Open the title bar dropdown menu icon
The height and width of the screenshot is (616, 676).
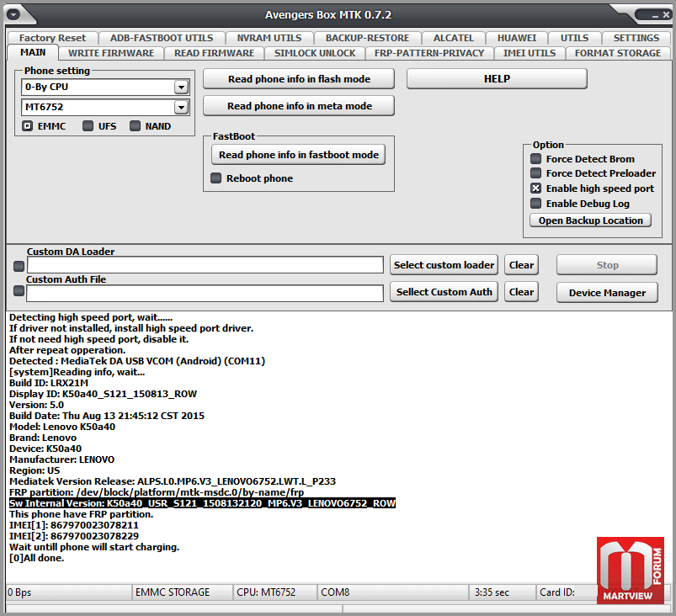point(13,14)
